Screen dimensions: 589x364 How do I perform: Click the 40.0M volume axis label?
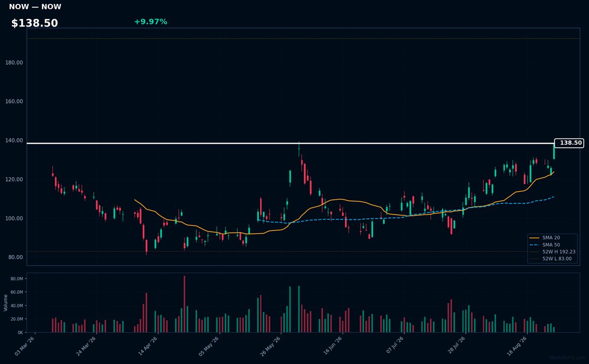[x=17, y=306]
